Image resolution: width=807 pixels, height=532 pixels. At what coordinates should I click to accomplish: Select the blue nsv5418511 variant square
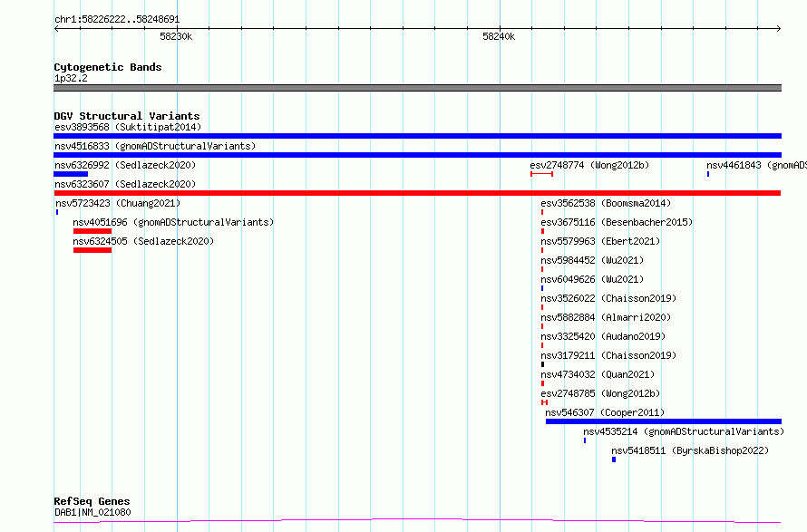point(614,459)
